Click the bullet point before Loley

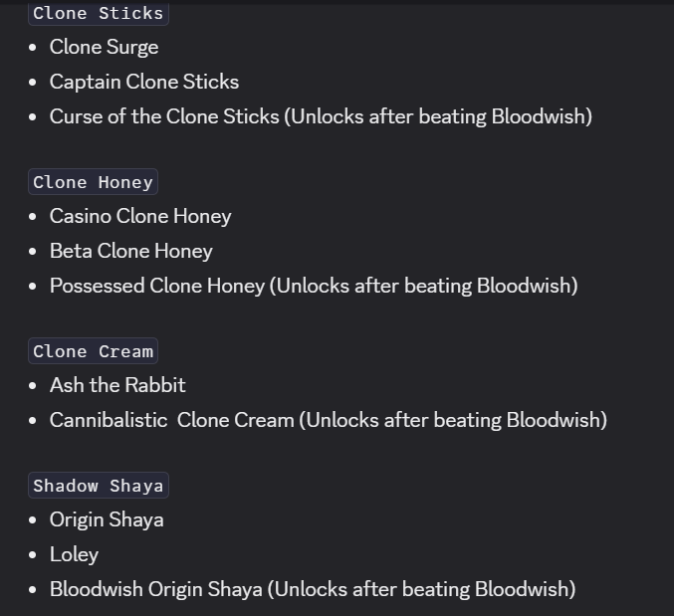point(34,554)
